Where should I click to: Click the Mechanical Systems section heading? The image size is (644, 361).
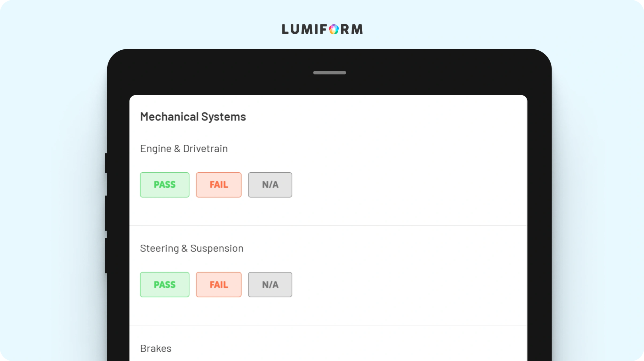point(193,117)
